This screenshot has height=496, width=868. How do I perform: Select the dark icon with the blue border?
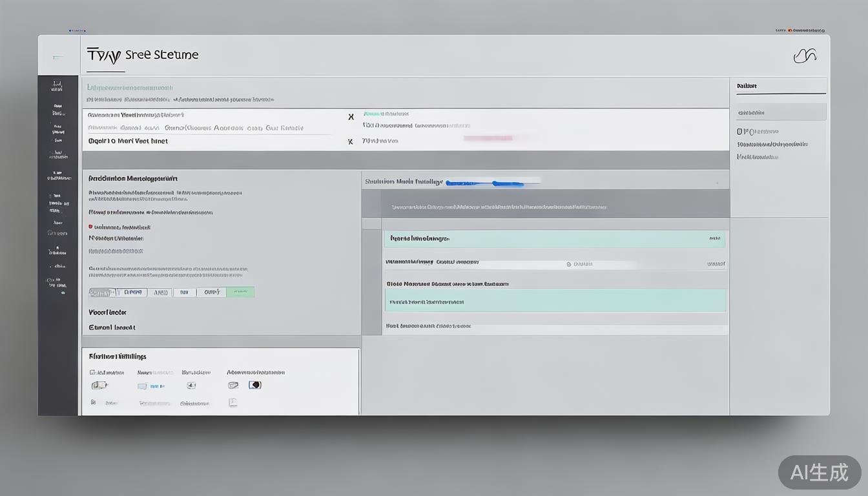[x=255, y=385]
